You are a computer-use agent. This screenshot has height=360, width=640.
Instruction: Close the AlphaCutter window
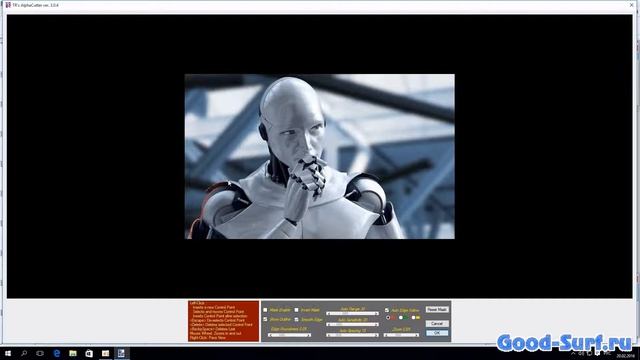pos(631,5)
